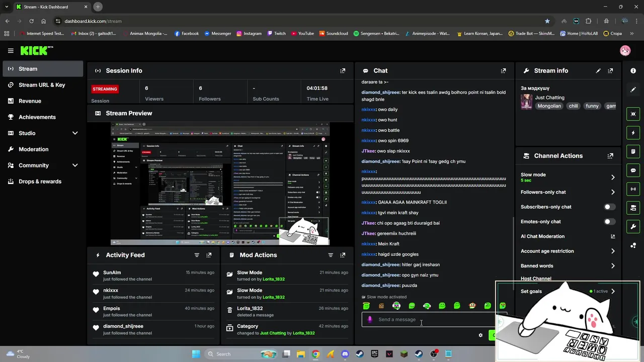Toggle Stream Preview widget in right sidebar
Viewport: 644px width, 362px height.
pos(633,114)
